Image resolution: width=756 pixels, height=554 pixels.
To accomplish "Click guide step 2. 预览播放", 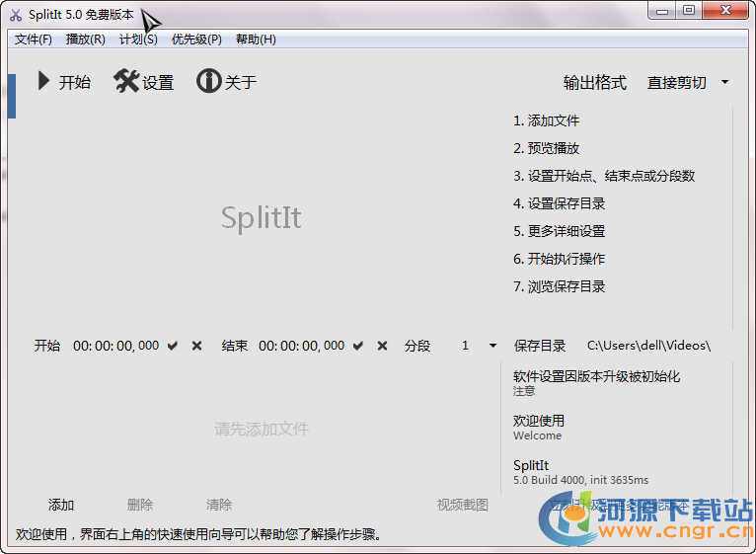I will (x=546, y=148).
